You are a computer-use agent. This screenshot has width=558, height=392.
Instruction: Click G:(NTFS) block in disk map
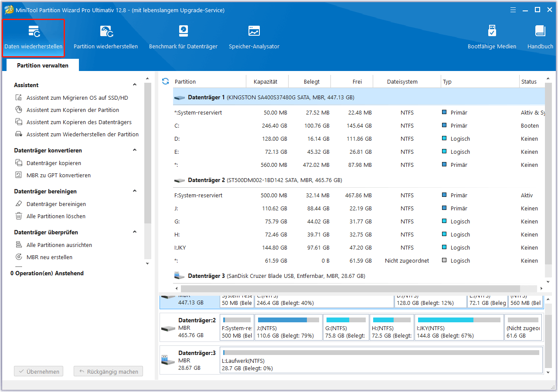coord(346,328)
